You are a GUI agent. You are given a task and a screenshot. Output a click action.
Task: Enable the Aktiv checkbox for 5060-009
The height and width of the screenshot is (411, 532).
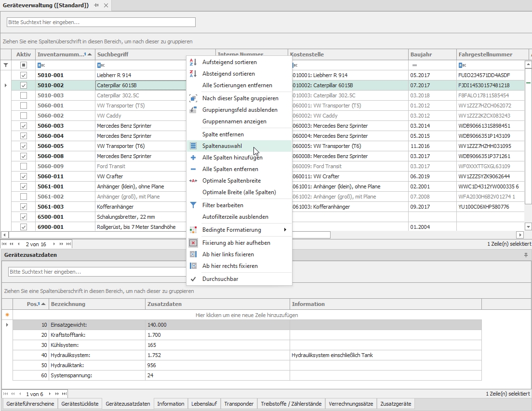(23, 166)
